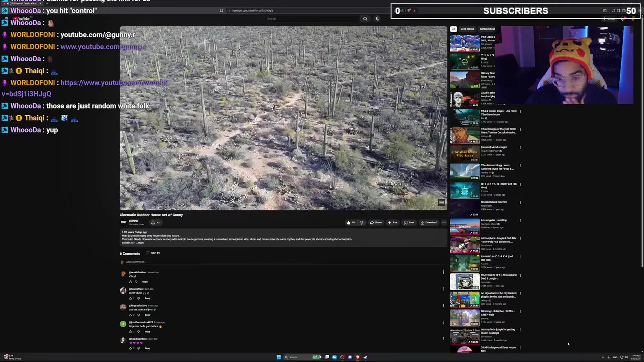Viewport: 644px width, 362px height.
Task: Like the purple hearts comment
Action: 130,348
